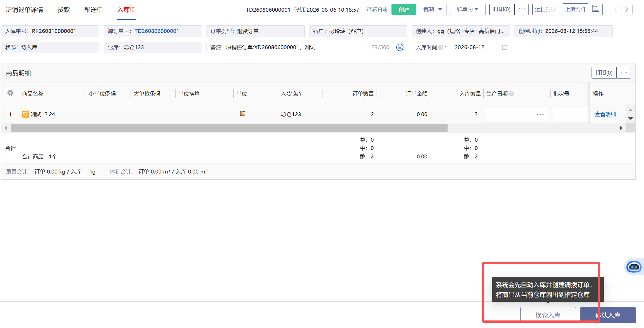
Task: Click 换仓入库 button
Action: [x=548, y=315]
